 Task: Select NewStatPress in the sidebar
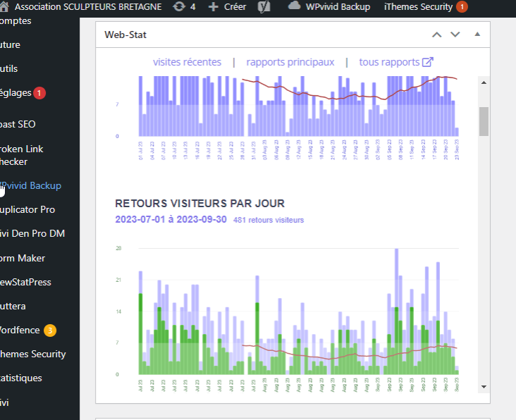coord(26,282)
